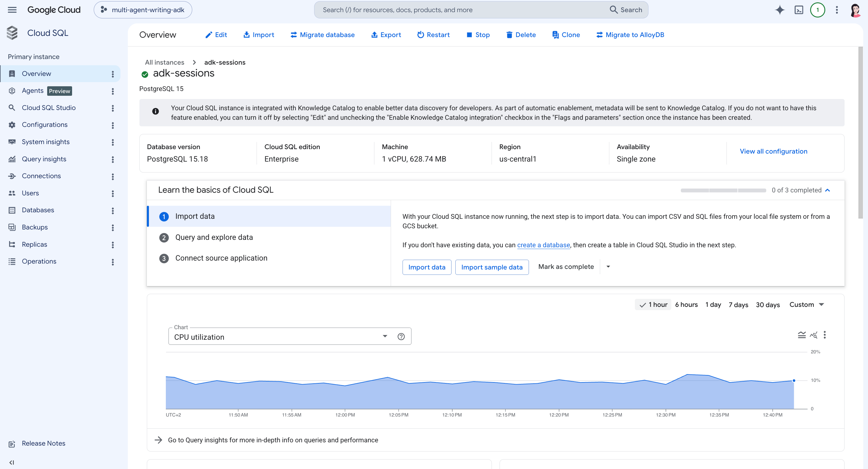Collapse the sidebar navigation panel
868x469 pixels.
(x=12, y=462)
